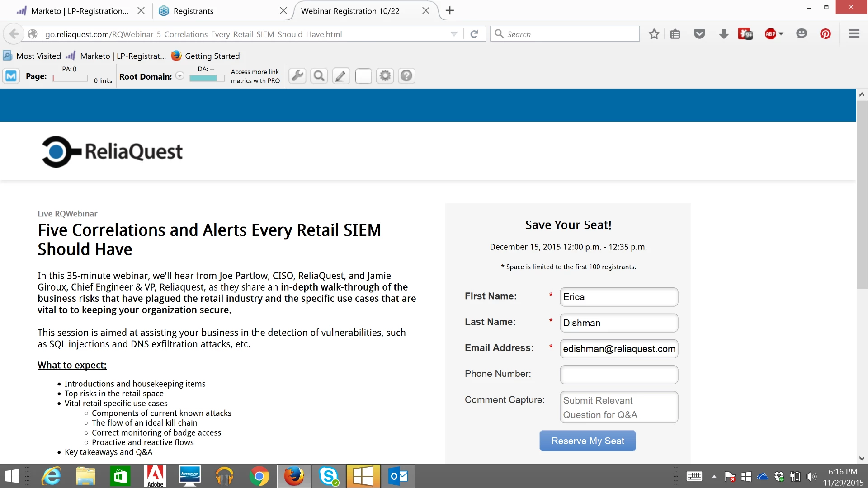Open the URL bar history dropdown
This screenshot has width=868, height=488.
454,34
